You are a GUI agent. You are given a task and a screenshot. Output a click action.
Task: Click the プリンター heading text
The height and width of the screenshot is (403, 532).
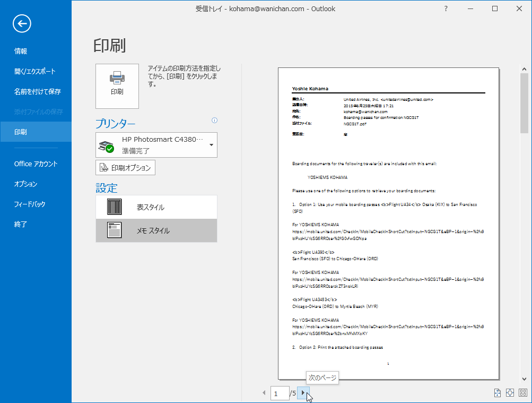(x=115, y=123)
